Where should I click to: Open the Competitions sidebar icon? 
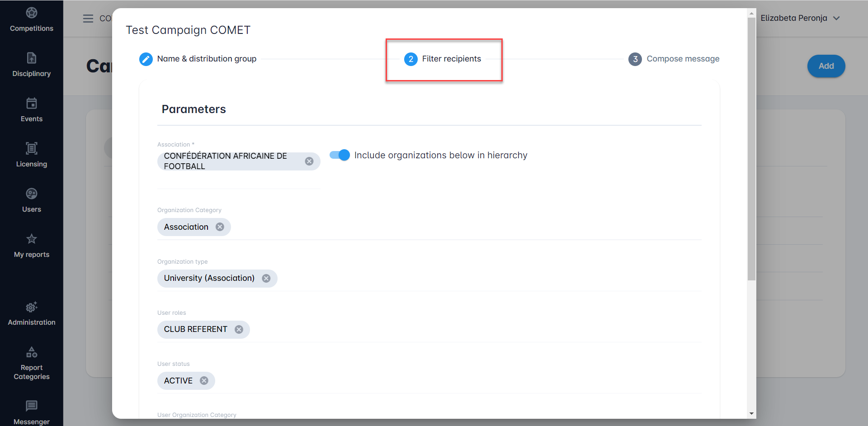[x=31, y=13]
